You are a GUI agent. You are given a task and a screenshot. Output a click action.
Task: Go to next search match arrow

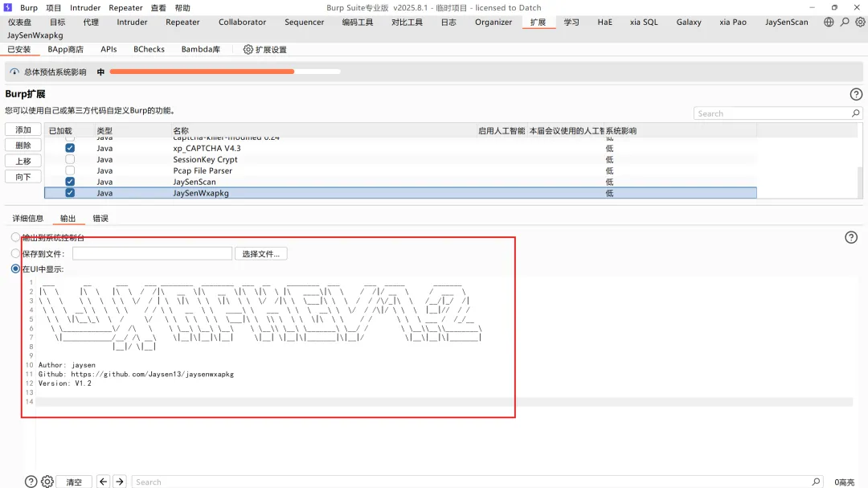click(120, 482)
